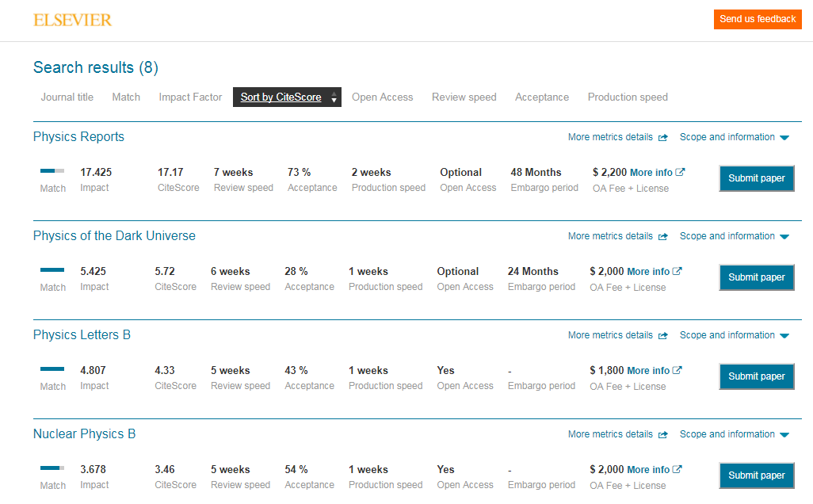
Task: Expand Scope and information for Physics Reports
Action: click(x=735, y=137)
